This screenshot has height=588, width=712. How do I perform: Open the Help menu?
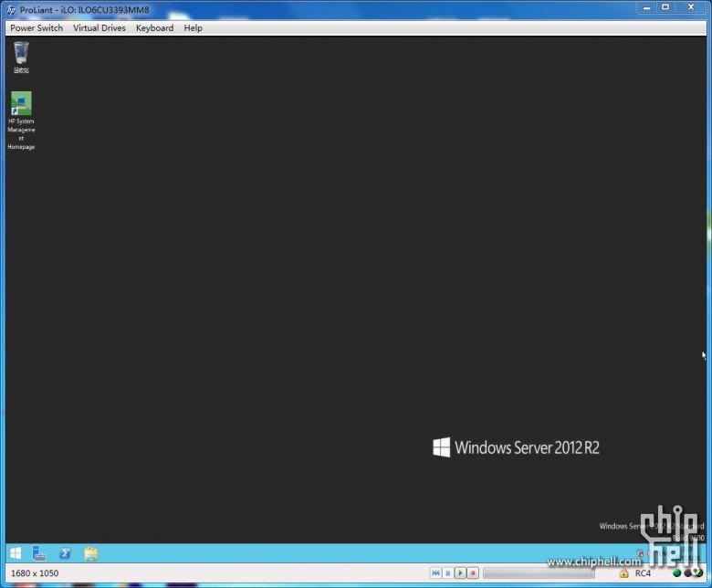pos(193,28)
